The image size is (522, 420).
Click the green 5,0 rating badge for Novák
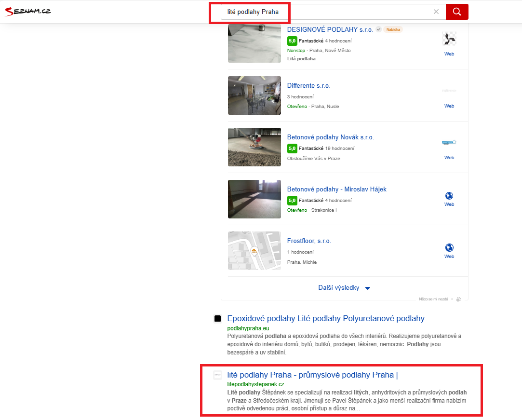[x=292, y=149]
